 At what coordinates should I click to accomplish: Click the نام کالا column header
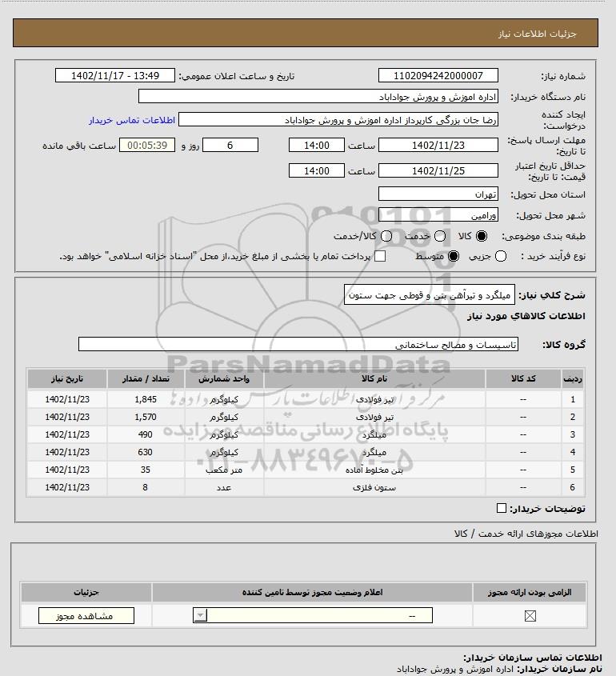click(374, 379)
